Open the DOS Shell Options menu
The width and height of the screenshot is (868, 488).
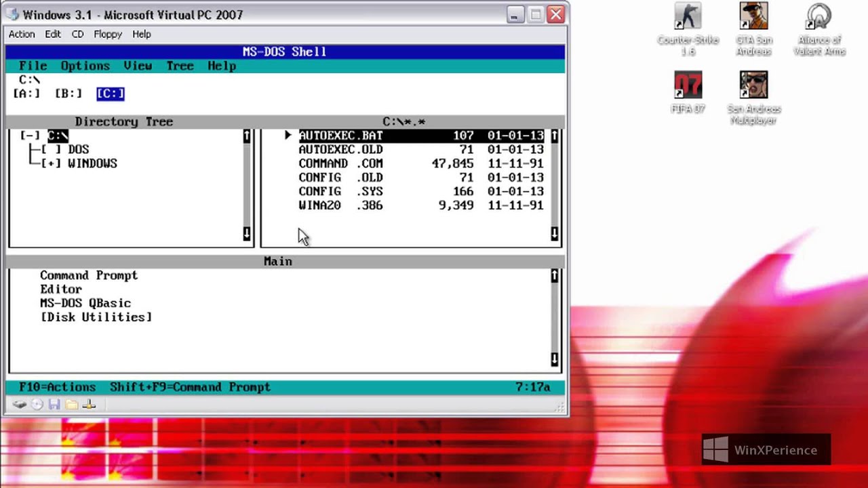(85, 66)
